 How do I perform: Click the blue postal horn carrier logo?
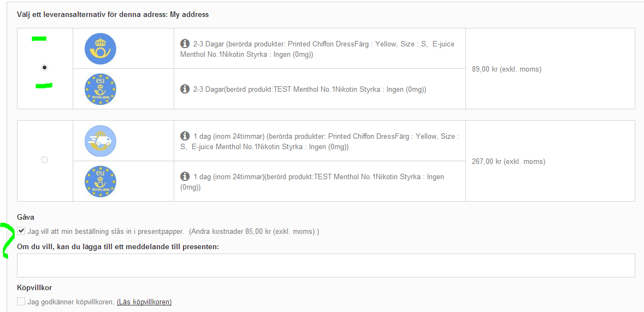(x=101, y=49)
